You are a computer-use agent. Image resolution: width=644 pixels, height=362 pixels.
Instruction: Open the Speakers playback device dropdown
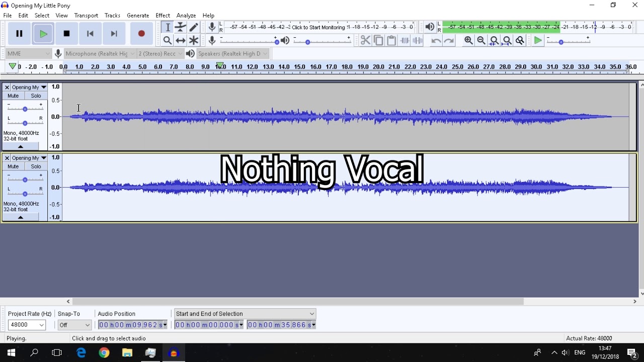[x=233, y=54]
